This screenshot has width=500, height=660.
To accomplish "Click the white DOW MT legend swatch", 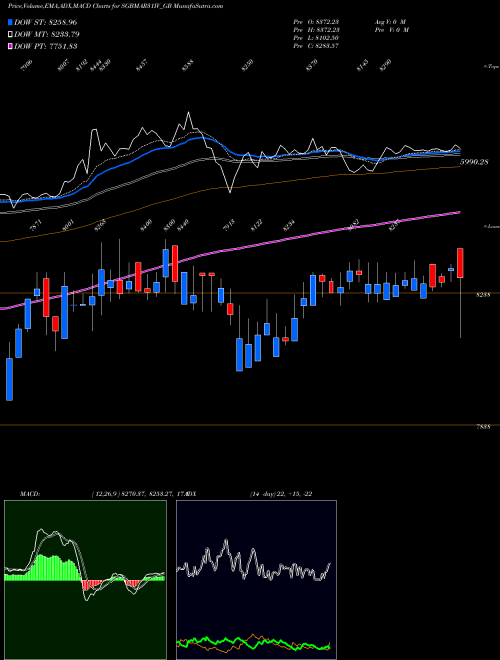I will point(10,34).
